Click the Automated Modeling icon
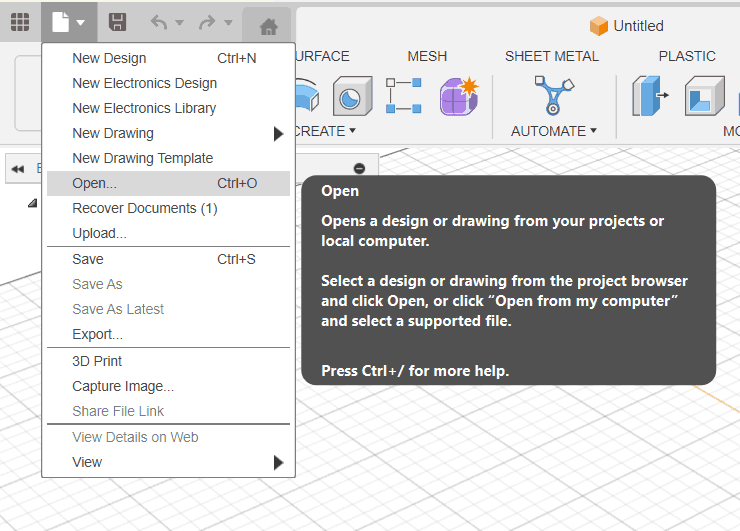The width and height of the screenshot is (740, 531). 554,96
